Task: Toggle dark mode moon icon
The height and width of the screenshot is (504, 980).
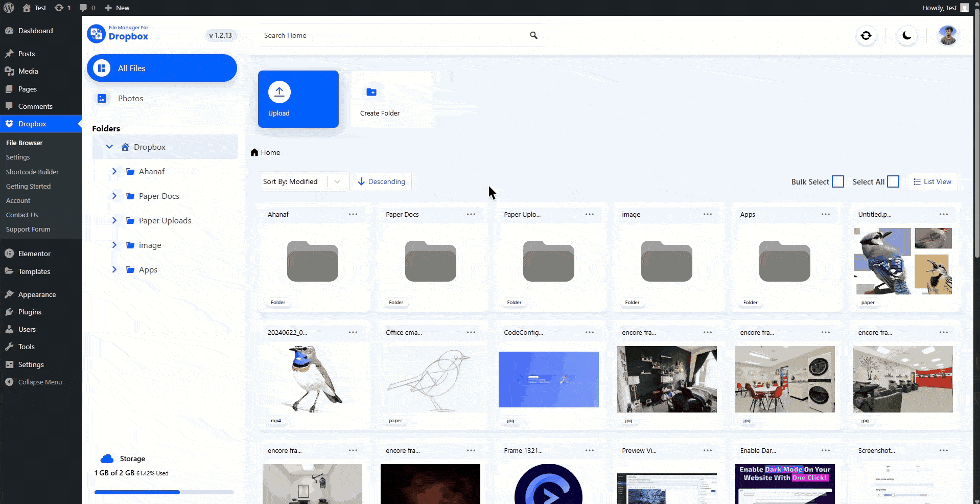Action: (x=907, y=35)
